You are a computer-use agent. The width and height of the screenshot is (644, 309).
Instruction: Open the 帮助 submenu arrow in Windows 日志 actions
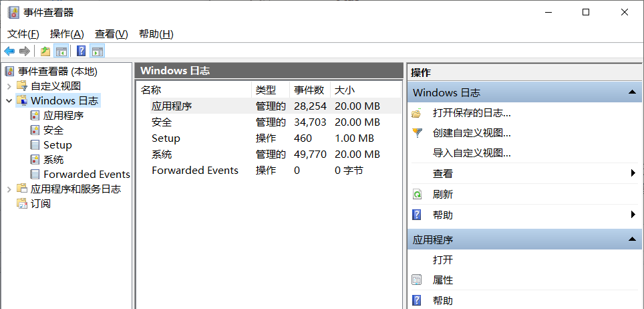click(633, 215)
